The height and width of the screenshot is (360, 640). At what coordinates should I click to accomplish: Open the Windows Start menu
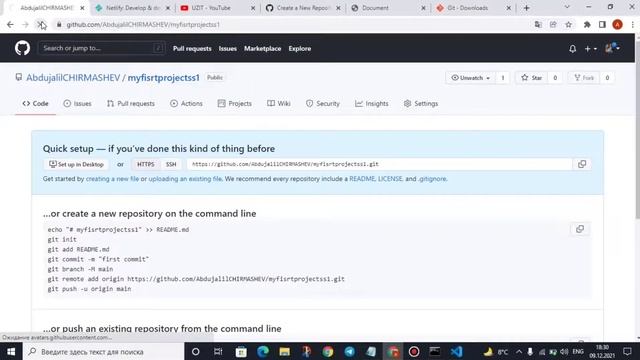(11, 351)
